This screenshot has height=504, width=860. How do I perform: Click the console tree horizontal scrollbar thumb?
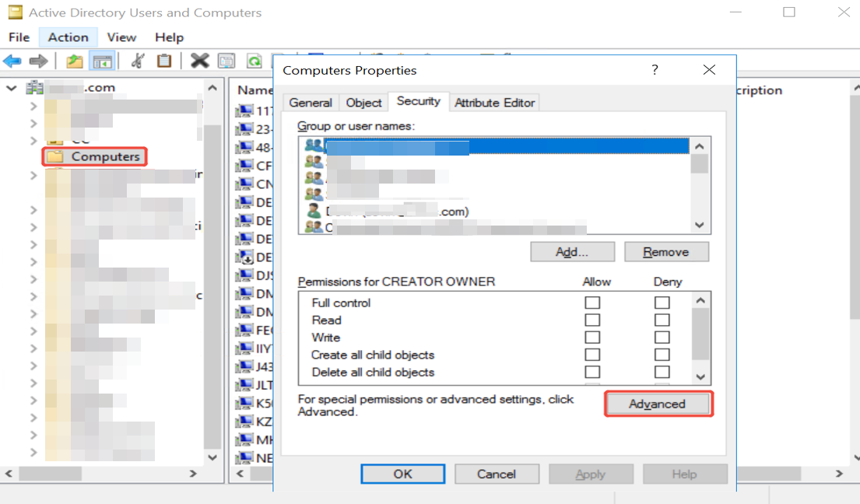[x=51, y=474]
